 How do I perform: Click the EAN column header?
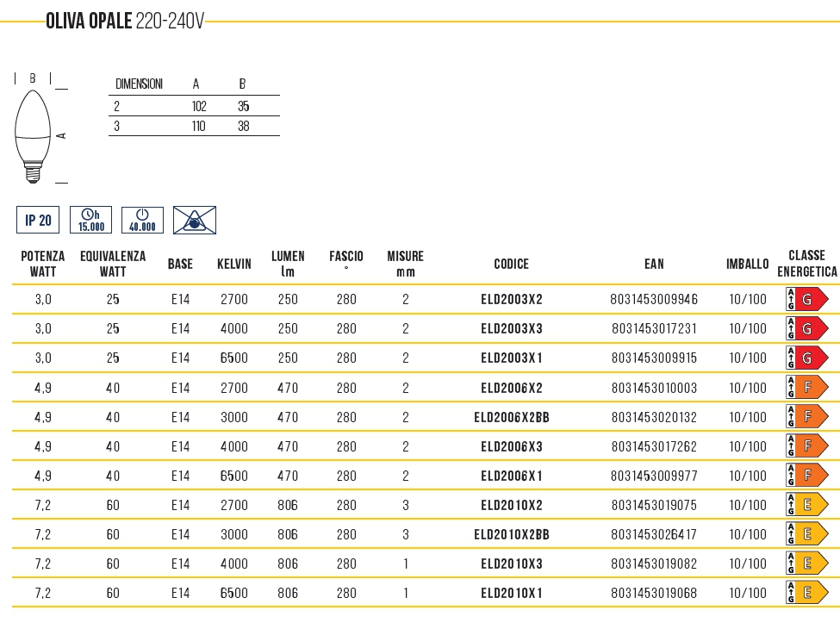[x=654, y=264]
